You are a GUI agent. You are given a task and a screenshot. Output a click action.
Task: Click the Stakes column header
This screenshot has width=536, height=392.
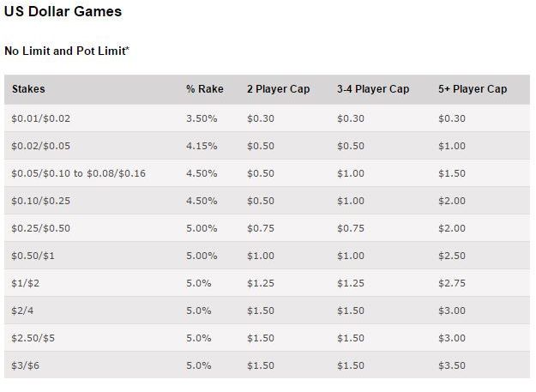tap(28, 89)
